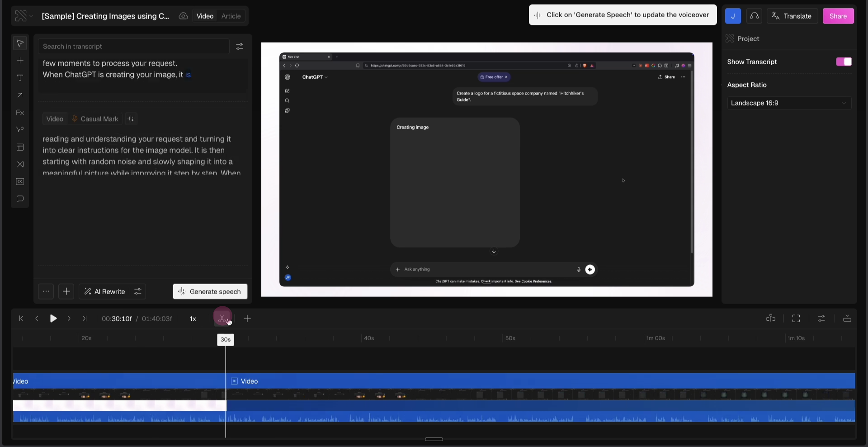Click the add plus icon beside scissors
Image resolution: width=868 pixels, height=447 pixels.
click(x=247, y=319)
